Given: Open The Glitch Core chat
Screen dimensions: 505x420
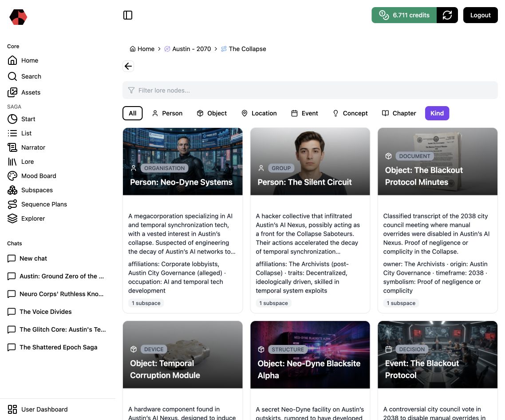Looking at the screenshot, I should (x=57, y=329).
